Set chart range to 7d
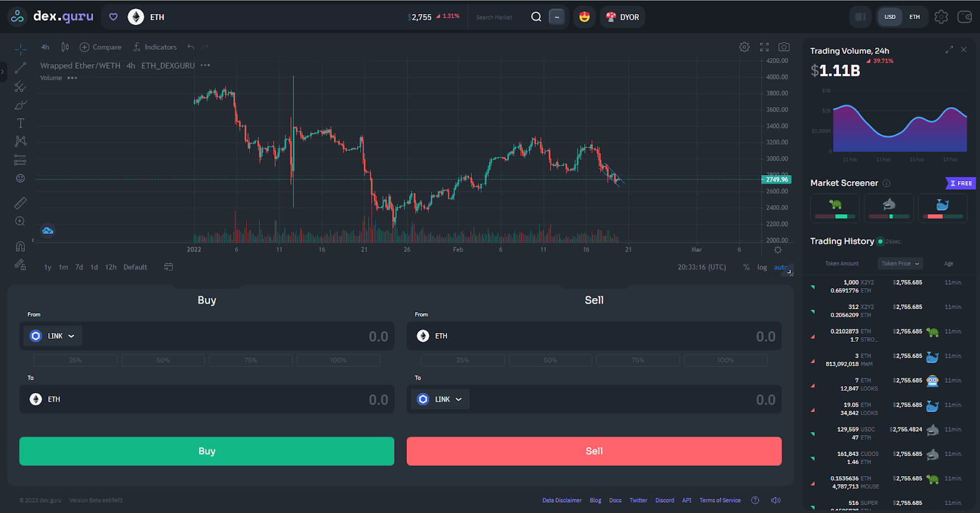The image size is (980, 513). [x=79, y=268]
